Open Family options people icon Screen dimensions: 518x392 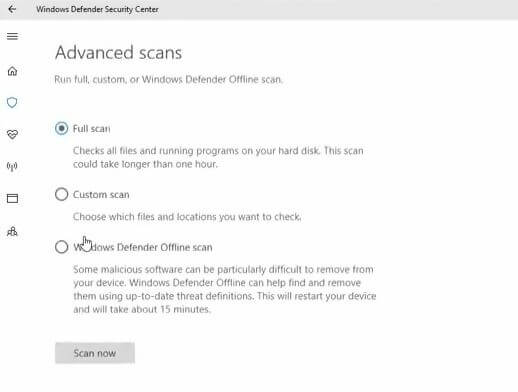pyautogui.click(x=12, y=231)
